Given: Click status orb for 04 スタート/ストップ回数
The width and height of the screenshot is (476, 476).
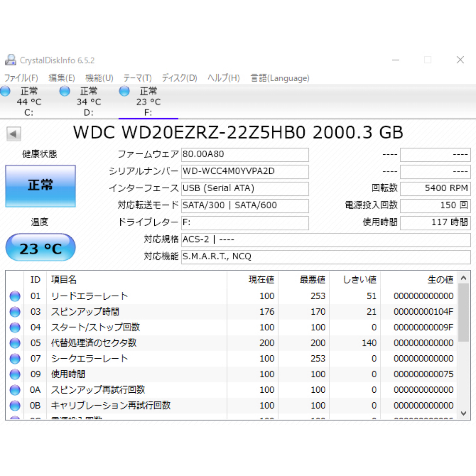Looking at the screenshot, I should [x=15, y=327].
